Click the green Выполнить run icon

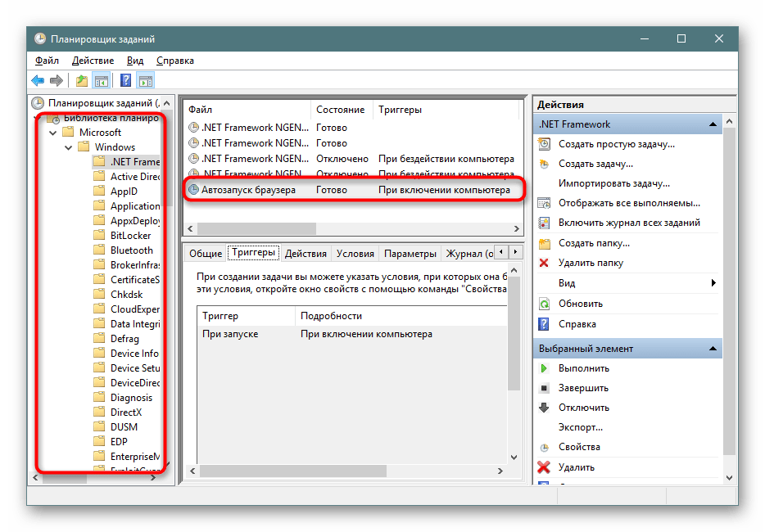[544, 368]
